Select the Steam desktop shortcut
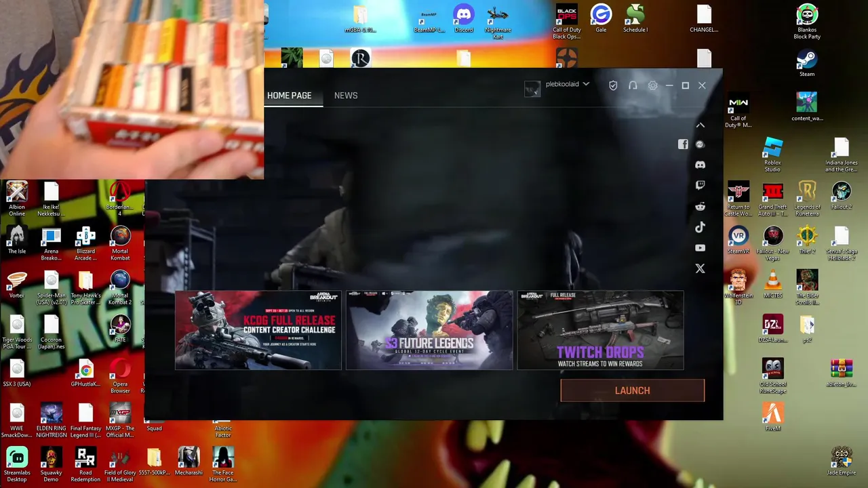868x488 pixels. (x=807, y=63)
